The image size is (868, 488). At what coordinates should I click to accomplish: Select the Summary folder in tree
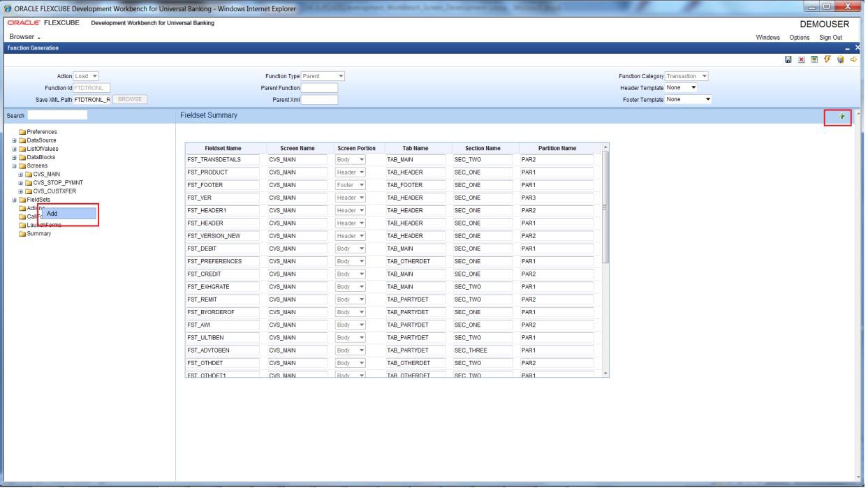34,233
